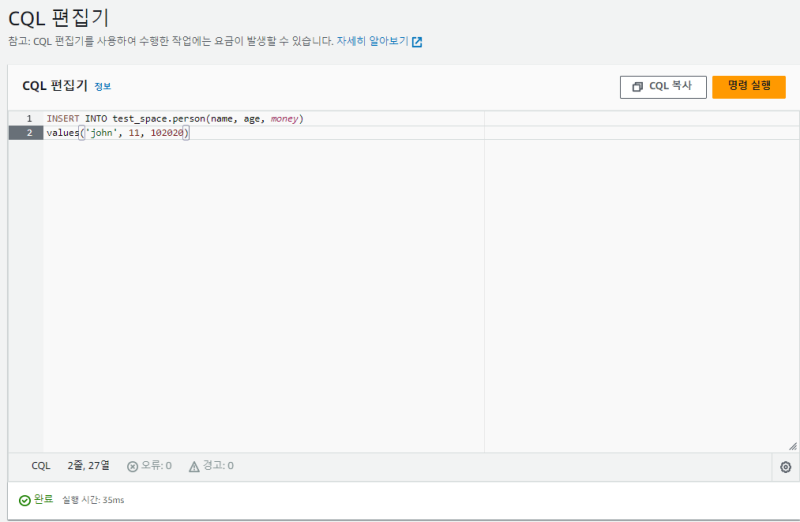Viewport: 800px width, 522px height.
Task: Click the external link icon after 자세히 알아보기
Action: (x=417, y=42)
